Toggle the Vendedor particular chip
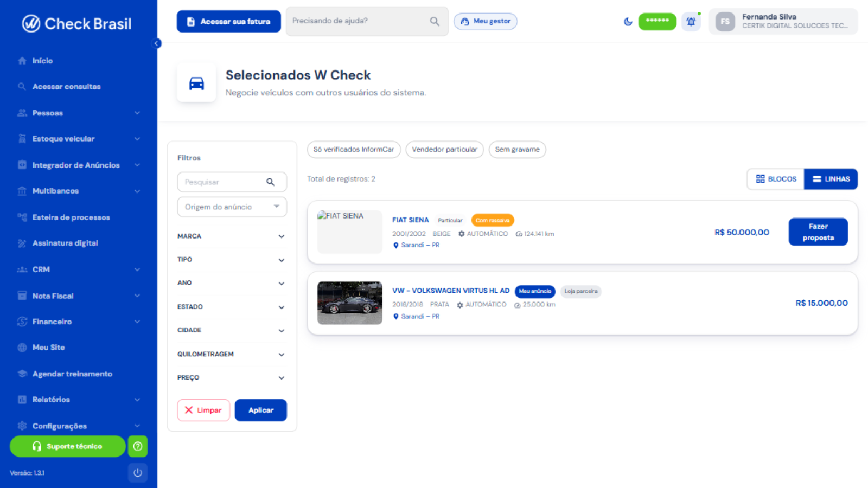This screenshot has height=488, width=868. tap(444, 150)
